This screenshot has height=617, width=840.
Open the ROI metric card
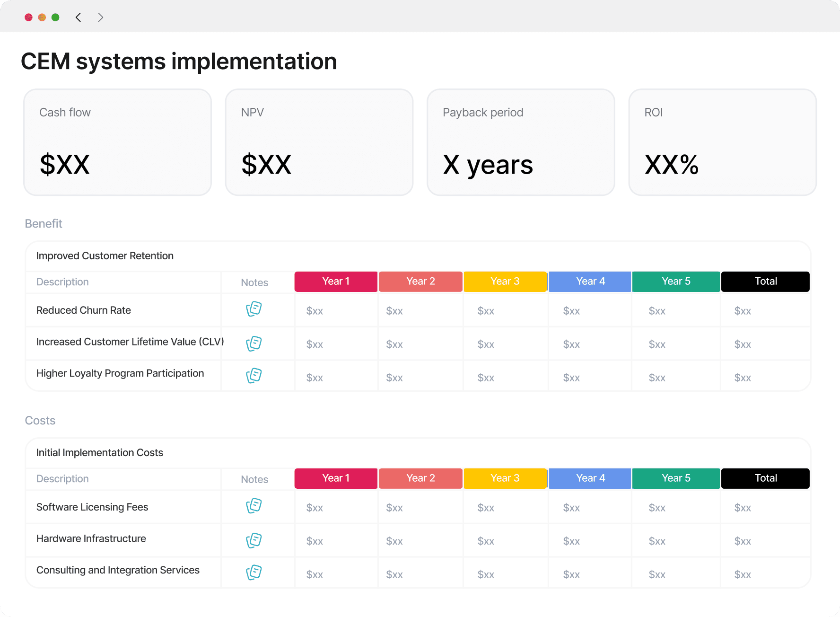pos(722,142)
